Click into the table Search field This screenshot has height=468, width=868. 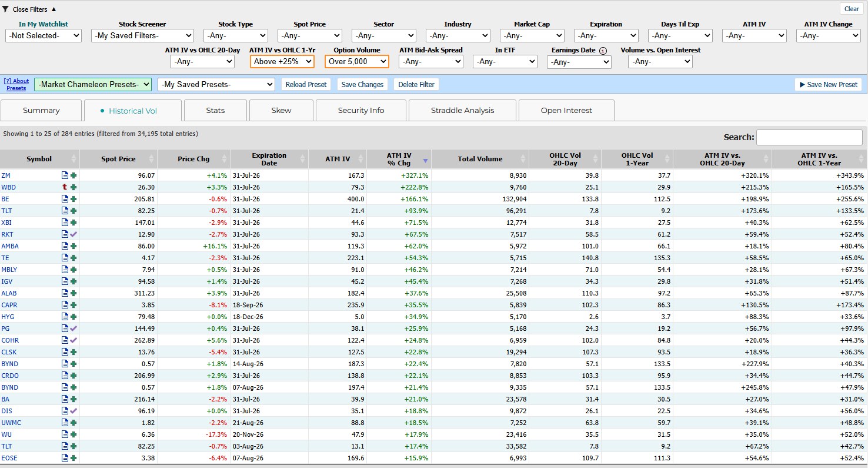[x=809, y=137]
